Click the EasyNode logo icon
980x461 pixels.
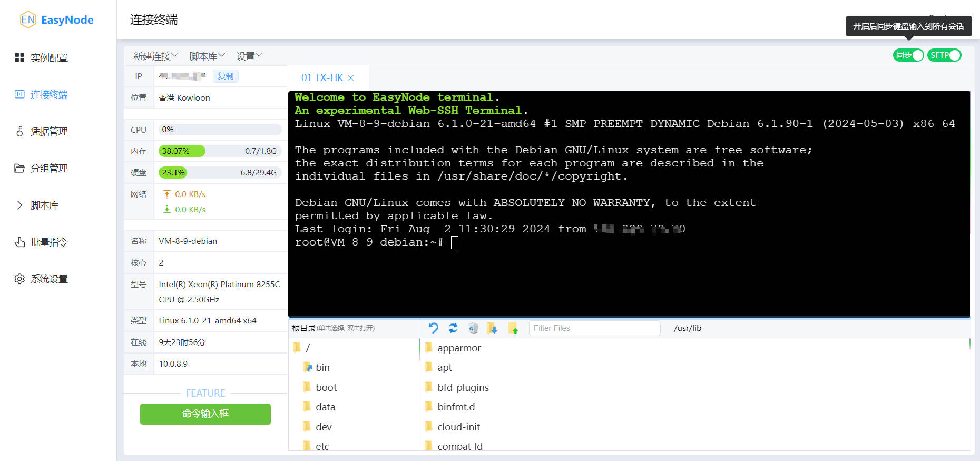pyautogui.click(x=28, y=19)
